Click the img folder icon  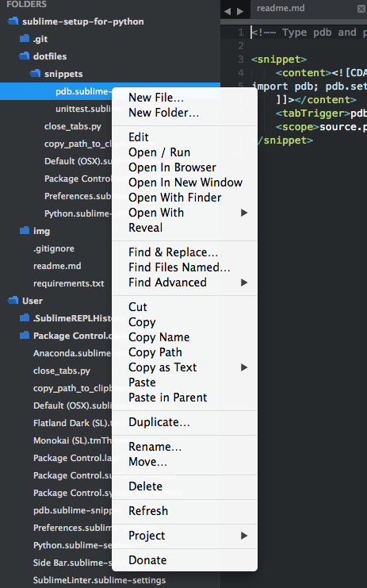click(25, 231)
